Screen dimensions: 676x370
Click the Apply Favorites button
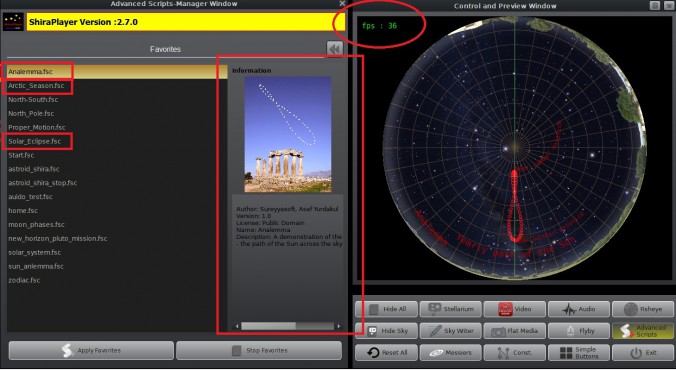tap(91, 351)
